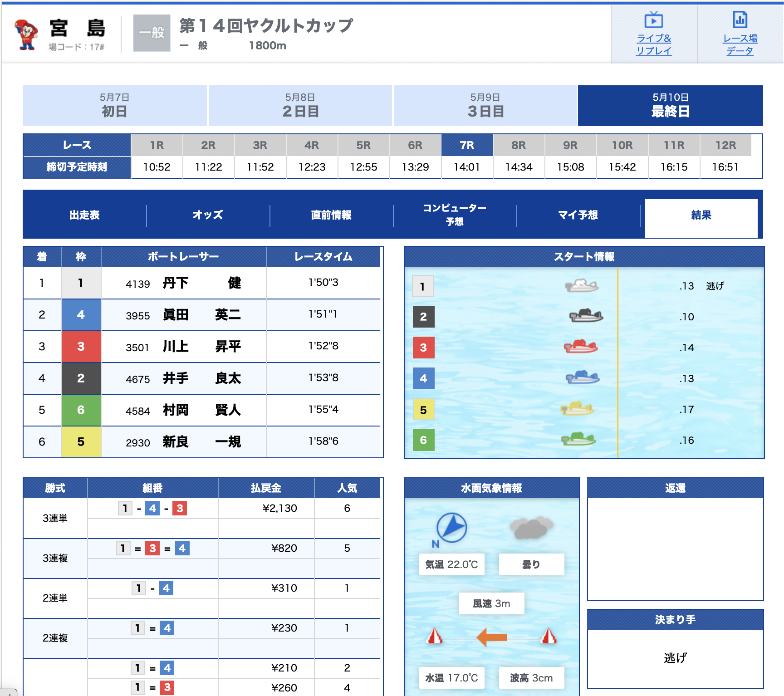Click the ライブ&リプレイ link text
This screenshot has width=784, height=696.
click(653, 44)
